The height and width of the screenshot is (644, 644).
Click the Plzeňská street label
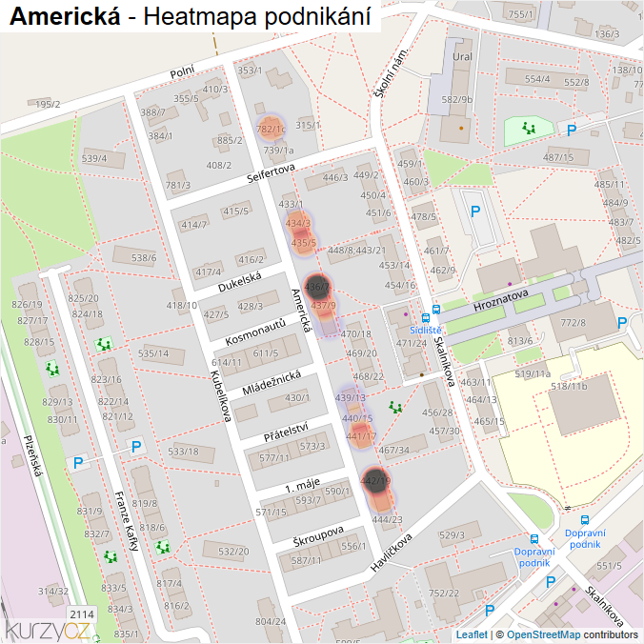[x=32, y=456]
